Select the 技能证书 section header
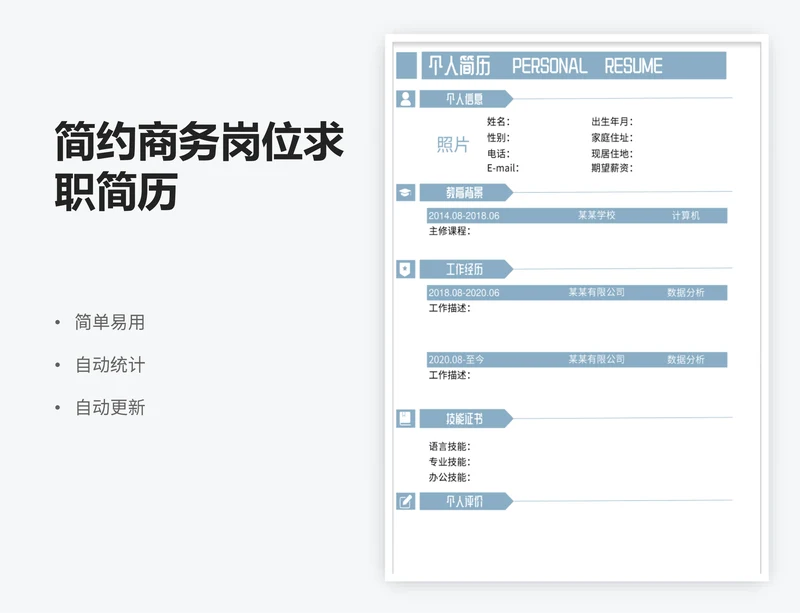This screenshot has height=613, width=800. [466, 419]
